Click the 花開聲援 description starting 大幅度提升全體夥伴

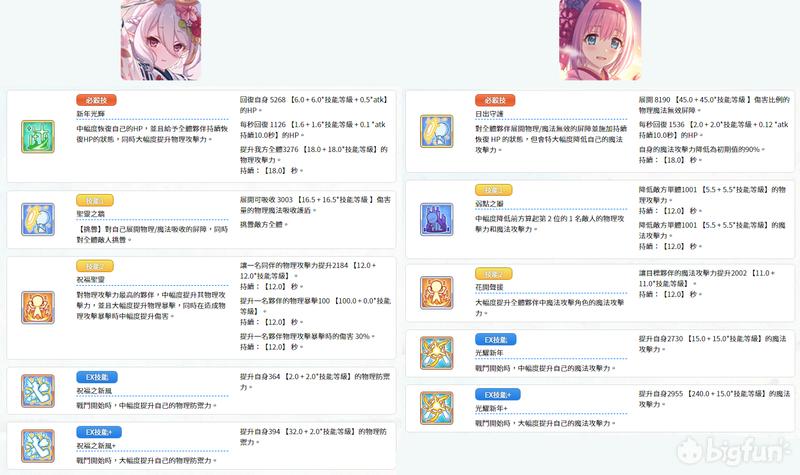550,308
